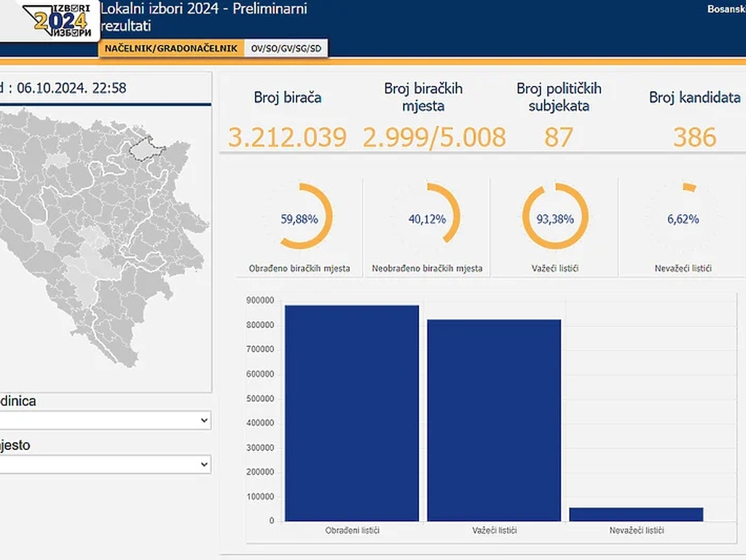
Task: Expand the lower dropdown under the map
Action: (105, 465)
